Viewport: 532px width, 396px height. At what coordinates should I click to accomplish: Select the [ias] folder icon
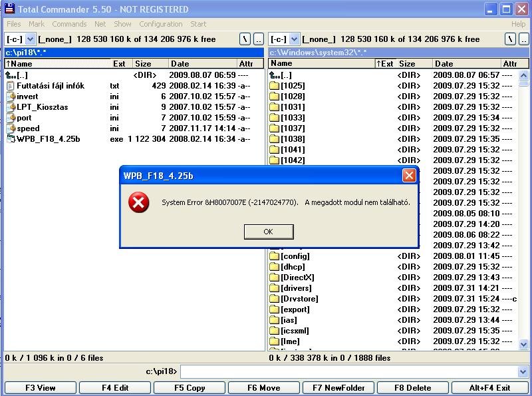click(x=274, y=320)
